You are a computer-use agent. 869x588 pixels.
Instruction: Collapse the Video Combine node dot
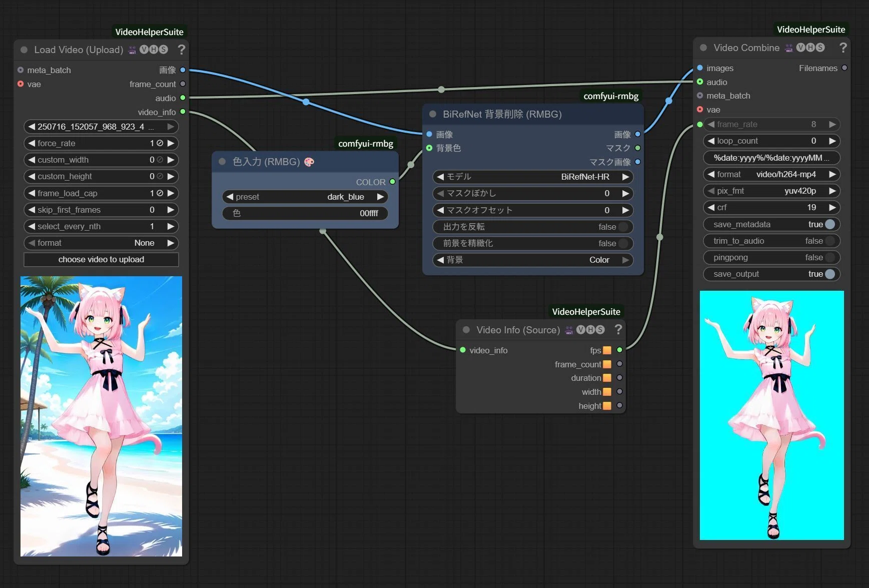pyautogui.click(x=703, y=48)
